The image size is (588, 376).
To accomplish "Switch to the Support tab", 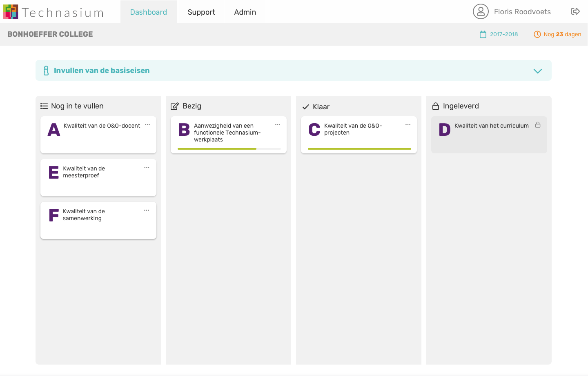I will click(x=201, y=12).
